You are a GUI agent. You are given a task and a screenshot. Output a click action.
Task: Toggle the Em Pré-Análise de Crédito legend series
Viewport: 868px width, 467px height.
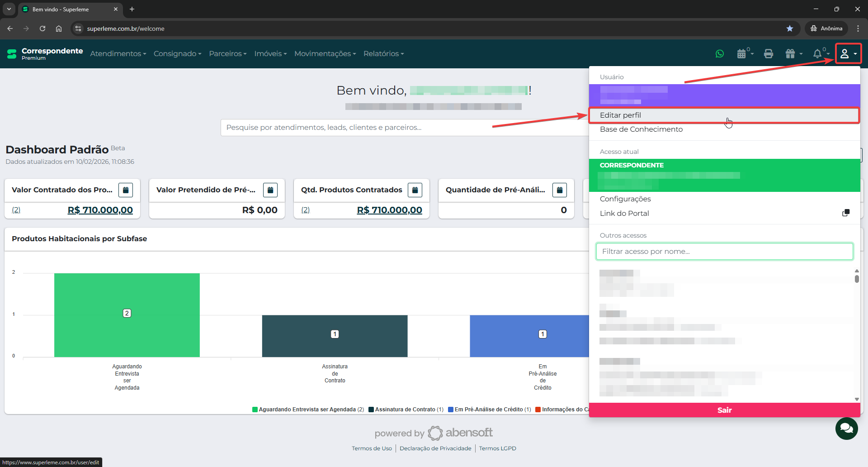point(489,410)
